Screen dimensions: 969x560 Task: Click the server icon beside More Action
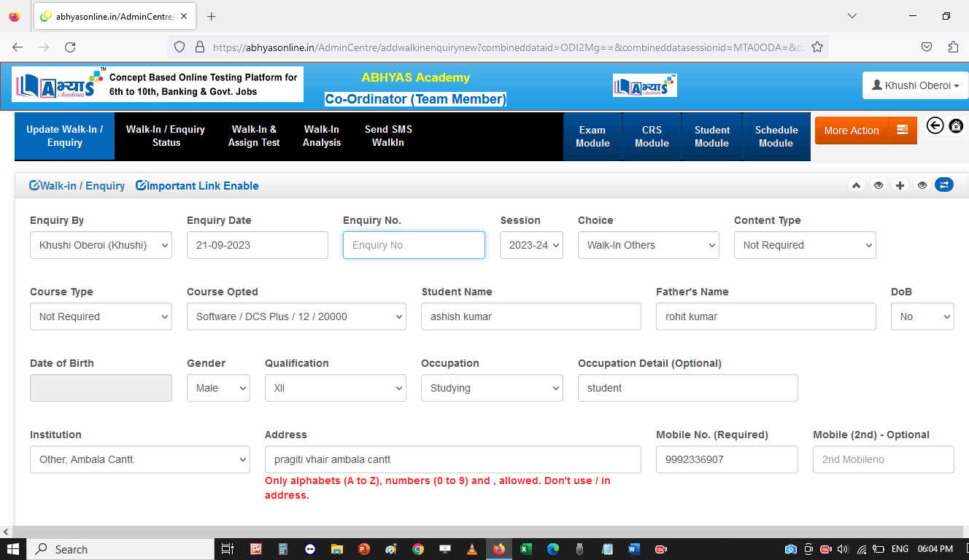coord(903,131)
